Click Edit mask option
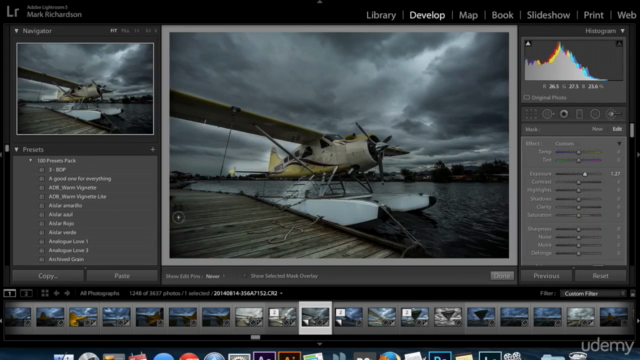640x360 pixels. pyautogui.click(x=617, y=129)
